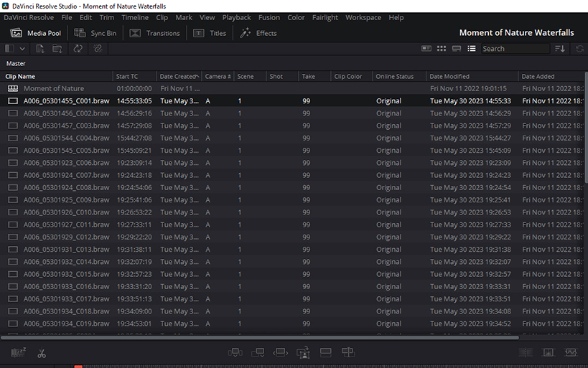Image resolution: width=588 pixels, height=368 pixels.
Task: Open the Workspace menu
Action: point(363,18)
